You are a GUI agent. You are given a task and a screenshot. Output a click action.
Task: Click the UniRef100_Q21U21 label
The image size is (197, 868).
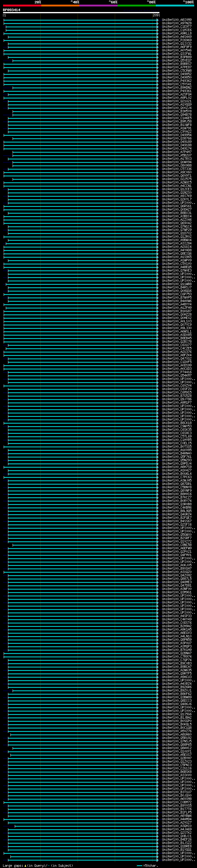click(177, 101)
